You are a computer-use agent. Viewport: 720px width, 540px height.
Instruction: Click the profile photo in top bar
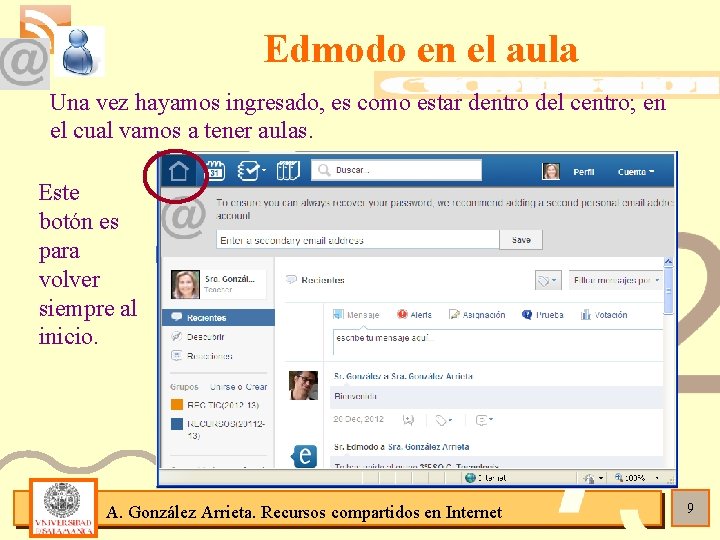pyautogui.click(x=551, y=171)
